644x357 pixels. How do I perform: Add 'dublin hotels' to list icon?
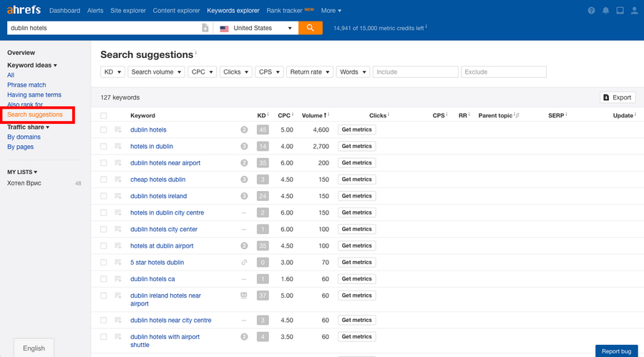tap(118, 129)
